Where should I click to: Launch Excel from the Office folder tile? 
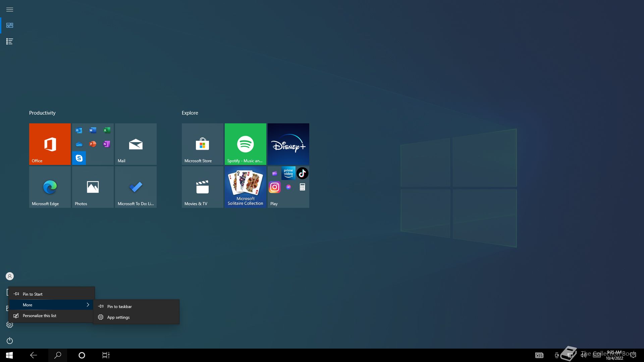pos(107,130)
